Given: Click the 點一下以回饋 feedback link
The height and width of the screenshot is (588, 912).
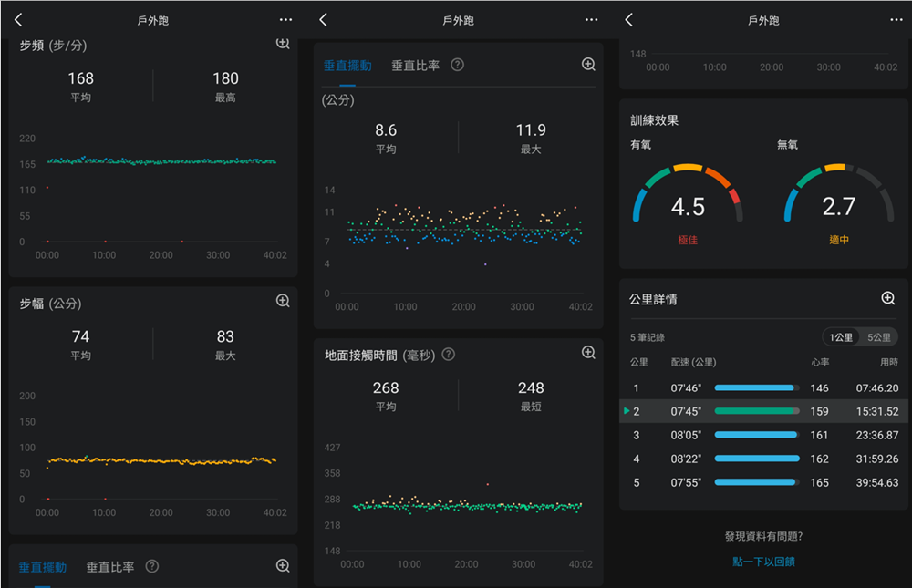Looking at the screenshot, I should [x=762, y=562].
